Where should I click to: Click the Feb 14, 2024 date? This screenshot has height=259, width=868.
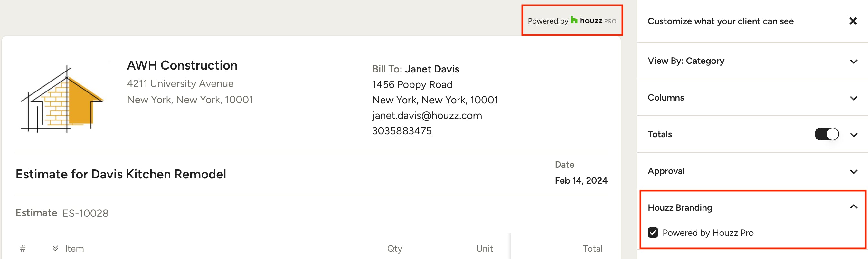(581, 181)
